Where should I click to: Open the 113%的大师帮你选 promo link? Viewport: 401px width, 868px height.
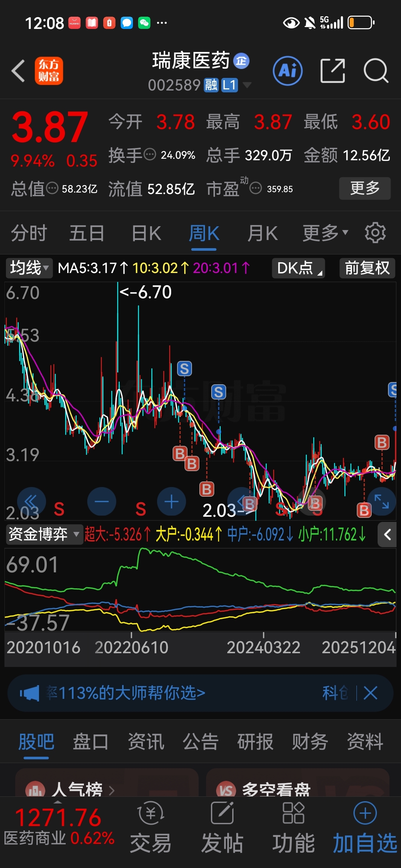coord(126,693)
